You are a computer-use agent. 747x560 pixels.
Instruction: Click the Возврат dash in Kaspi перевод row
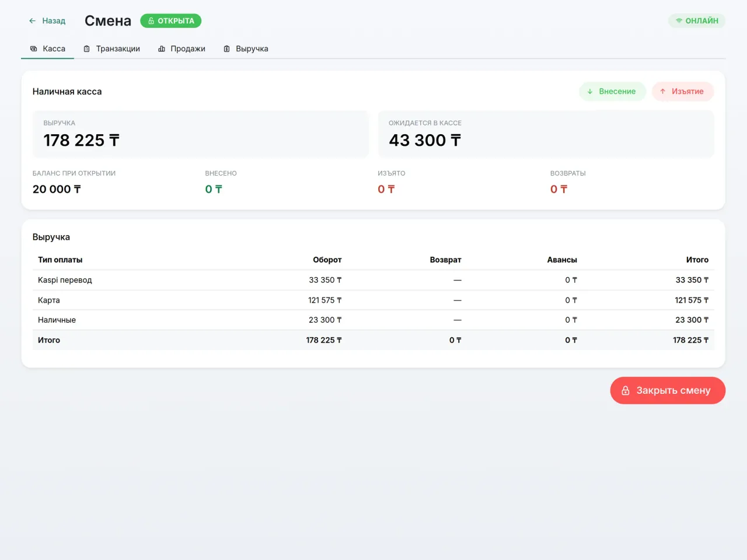point(458,280)
